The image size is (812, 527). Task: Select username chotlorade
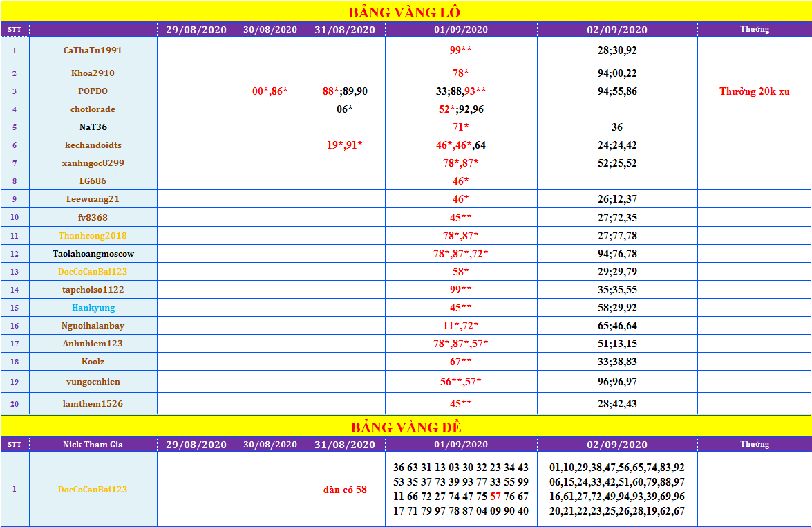[x=93, y=109]
